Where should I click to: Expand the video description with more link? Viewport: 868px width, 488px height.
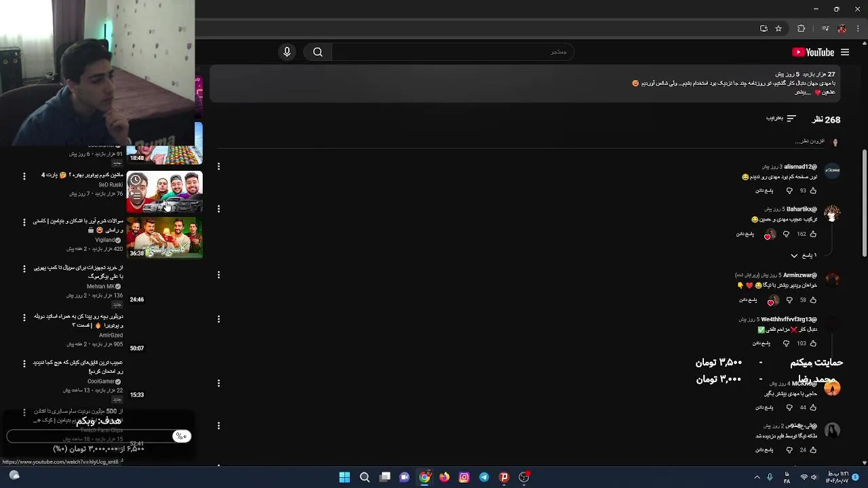(x=802, y=92)
